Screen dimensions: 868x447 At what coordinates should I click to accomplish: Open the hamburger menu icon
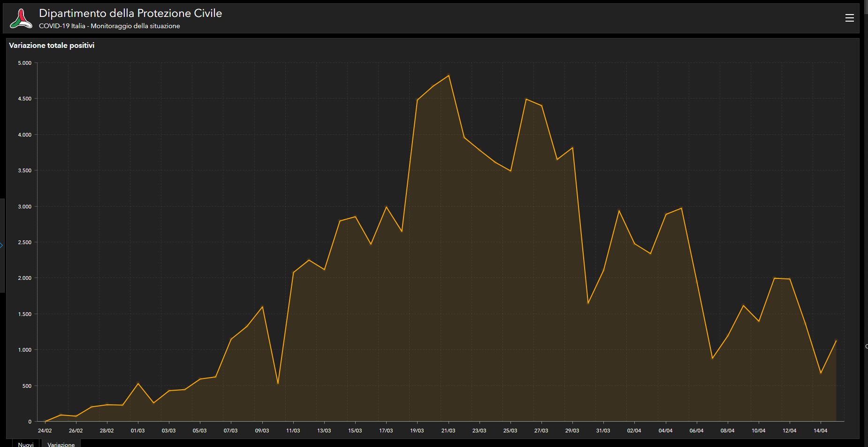pyautogui.click(x=849, y=18)
